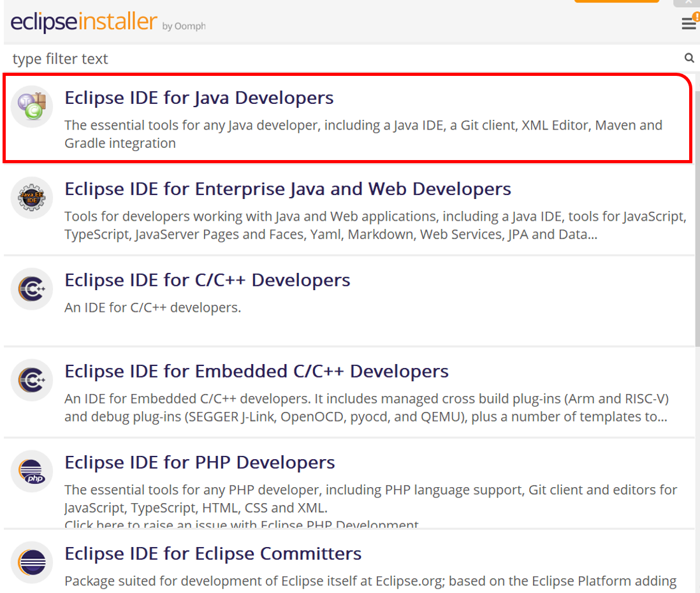Select Eclipse IDE for C/C++ Developers title
The width and height of the screenshot is (700, 593).
pos(208,280)
